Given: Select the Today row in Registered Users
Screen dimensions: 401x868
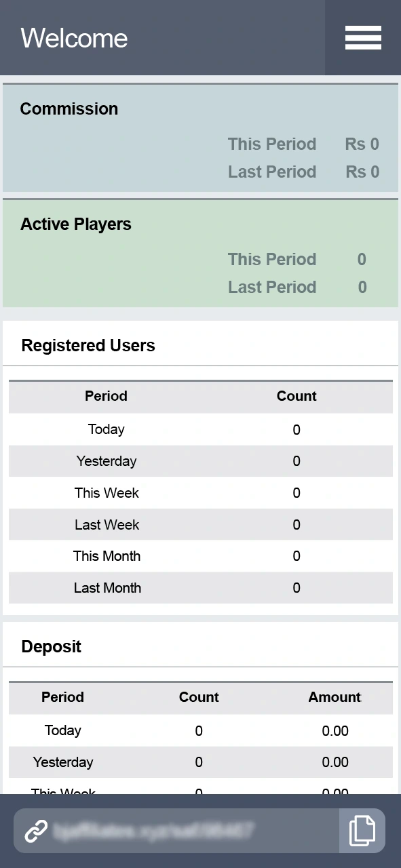Looking at the screenshot, I should pos(106,429).
